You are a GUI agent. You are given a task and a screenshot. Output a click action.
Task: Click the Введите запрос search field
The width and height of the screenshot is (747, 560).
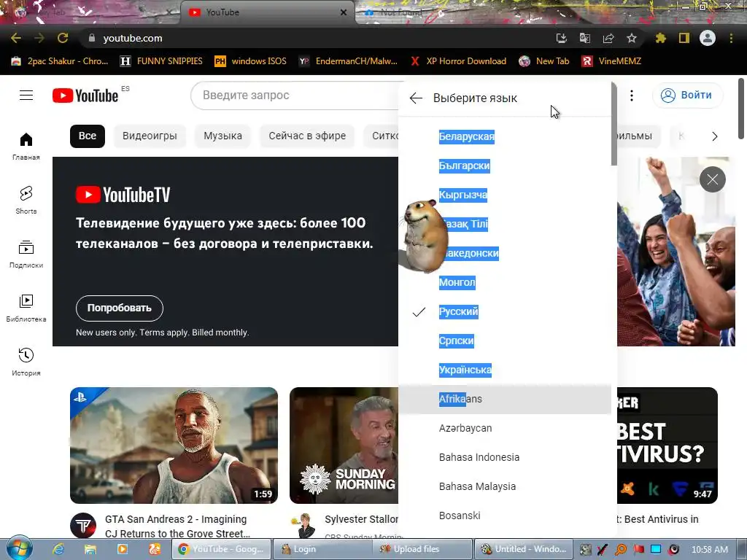295,96
